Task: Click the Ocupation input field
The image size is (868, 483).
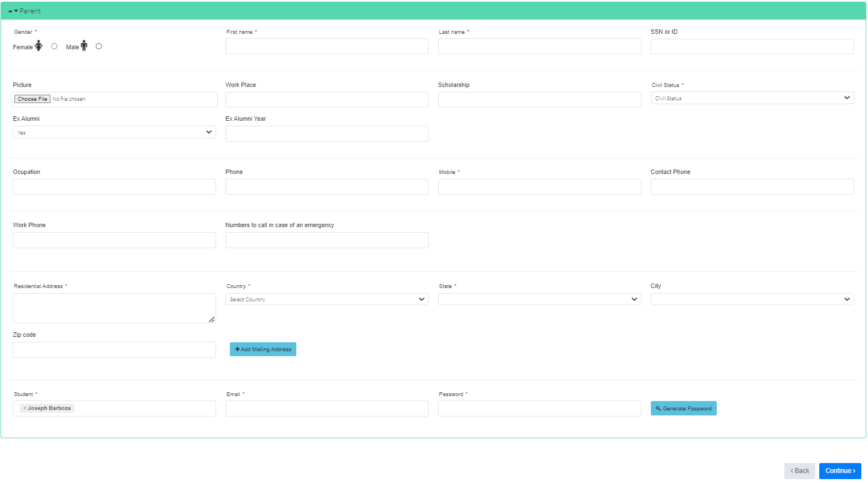Action: click(114, 187)
